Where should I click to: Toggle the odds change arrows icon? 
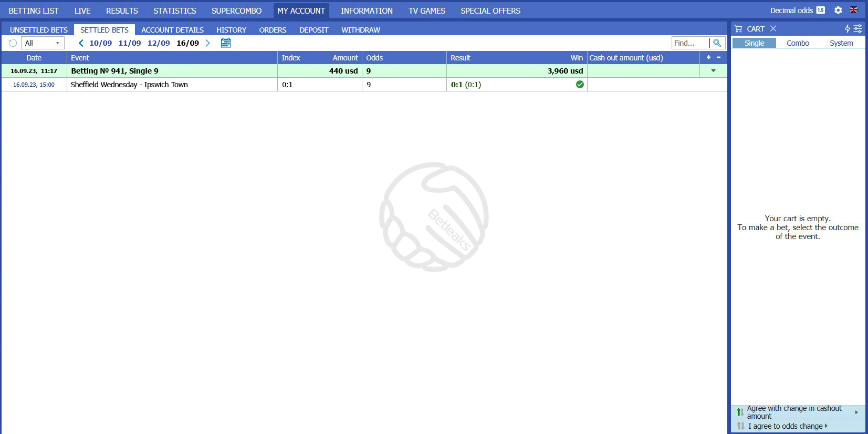click(x=740, y=426)
